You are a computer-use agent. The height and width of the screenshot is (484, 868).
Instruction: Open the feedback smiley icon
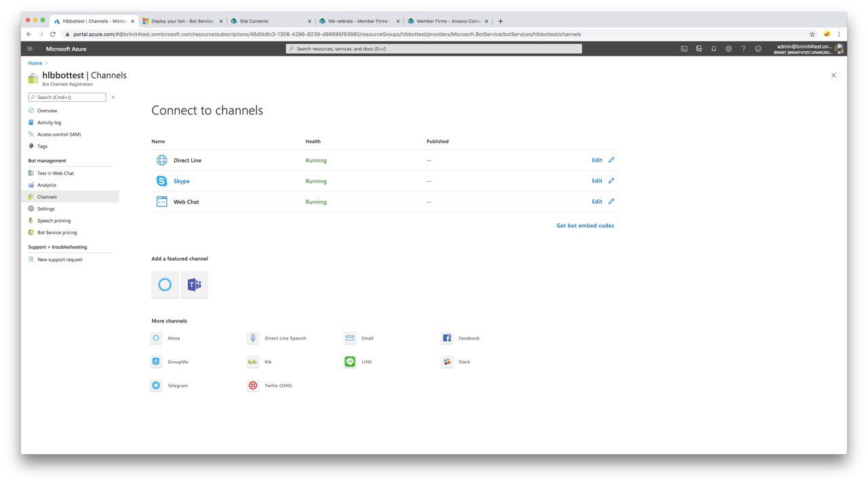(758, 49)
